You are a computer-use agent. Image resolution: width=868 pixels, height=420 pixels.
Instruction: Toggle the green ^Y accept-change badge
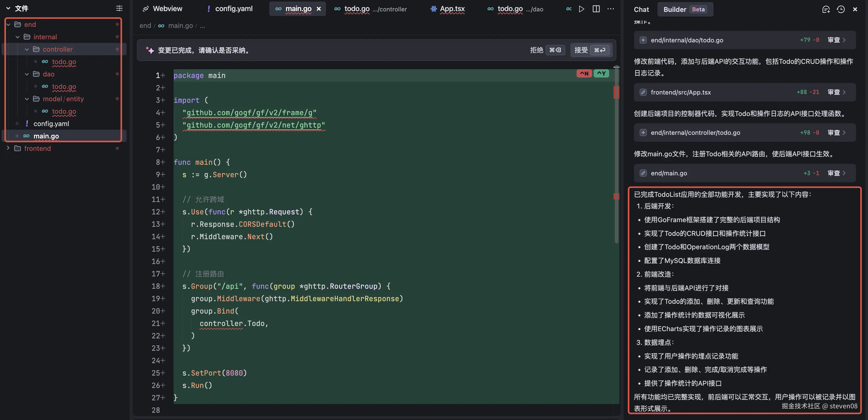[601, 73]
